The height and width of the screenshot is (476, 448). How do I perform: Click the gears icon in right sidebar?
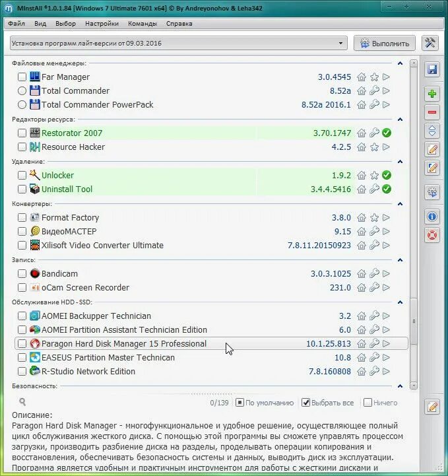click(x=432, y=192)
